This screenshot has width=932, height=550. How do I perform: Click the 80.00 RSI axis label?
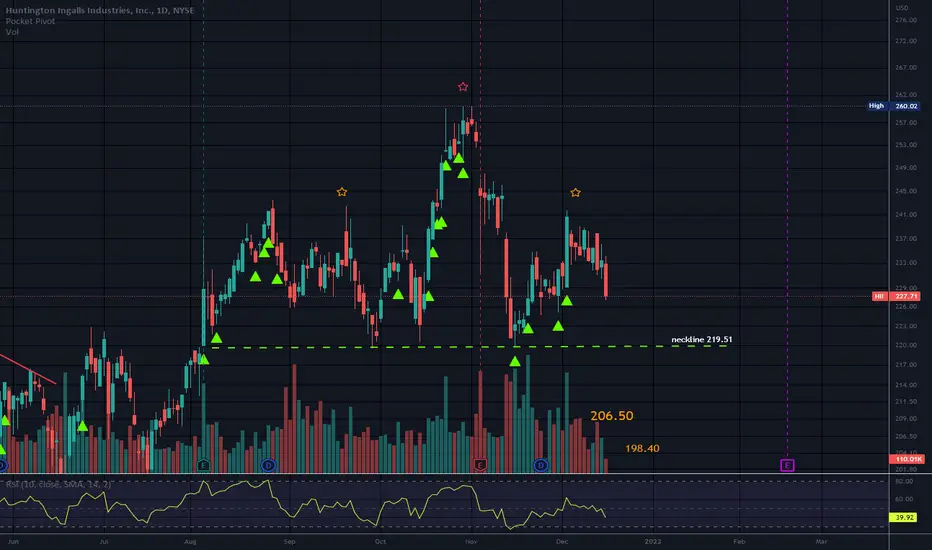pos(904,482)
